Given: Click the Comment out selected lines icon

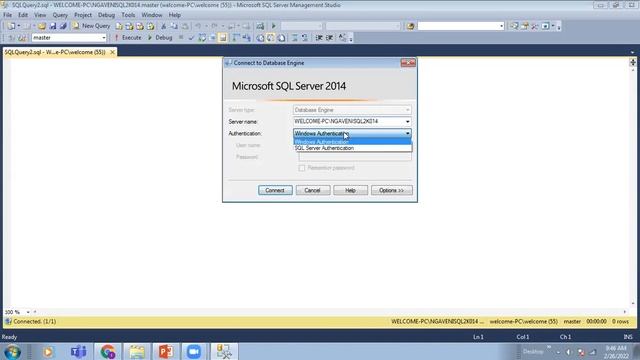Looking at the screenshot, I should coord(295,38).
